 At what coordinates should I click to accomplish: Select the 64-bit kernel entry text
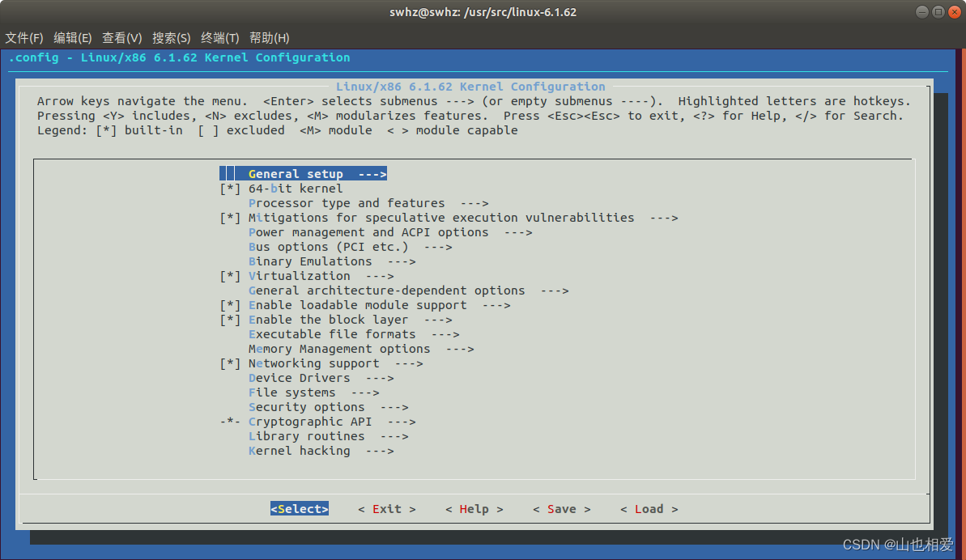tap(296, 189)
